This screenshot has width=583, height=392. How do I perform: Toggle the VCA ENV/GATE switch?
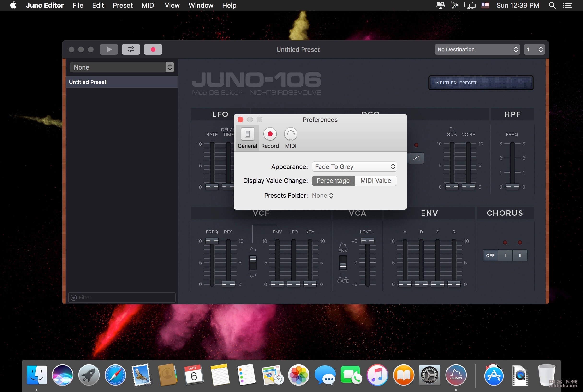coord(343,263)
